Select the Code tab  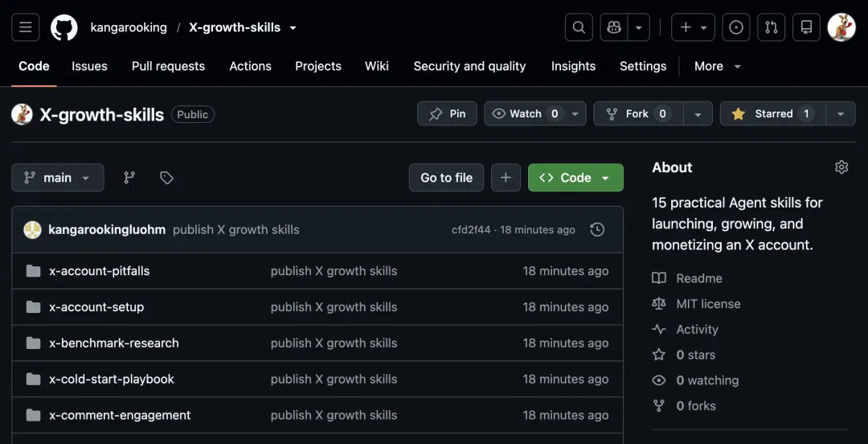pos(34,66)
